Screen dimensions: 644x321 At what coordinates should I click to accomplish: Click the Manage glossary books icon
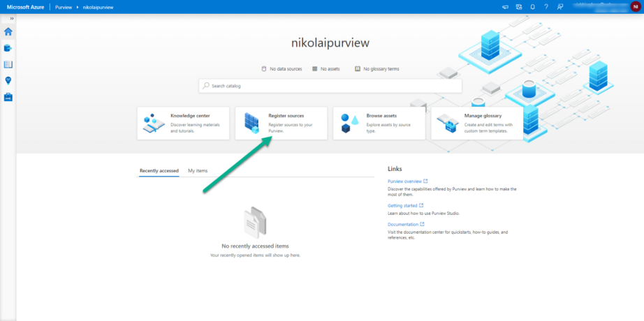[448, 123]
